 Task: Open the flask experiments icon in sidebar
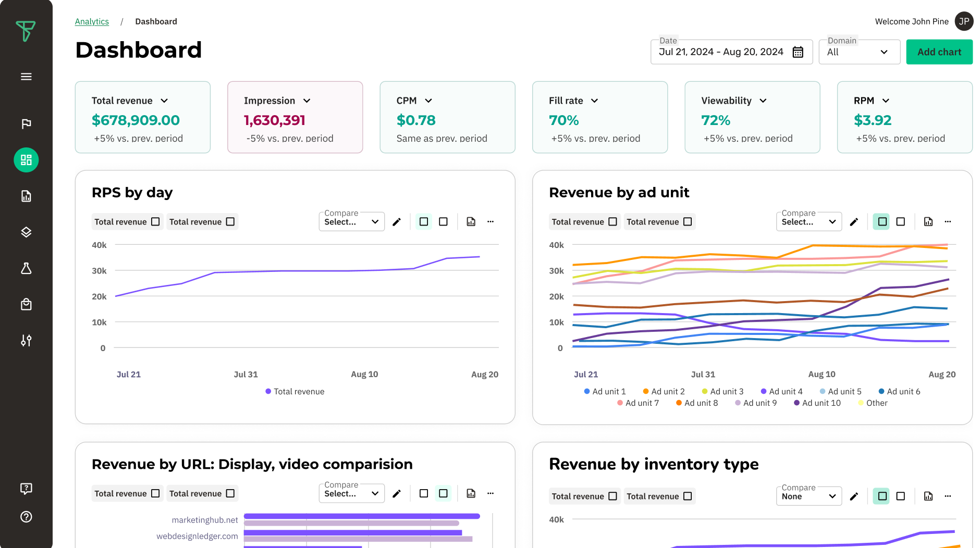pyautogui.click(x=26, y=268)
